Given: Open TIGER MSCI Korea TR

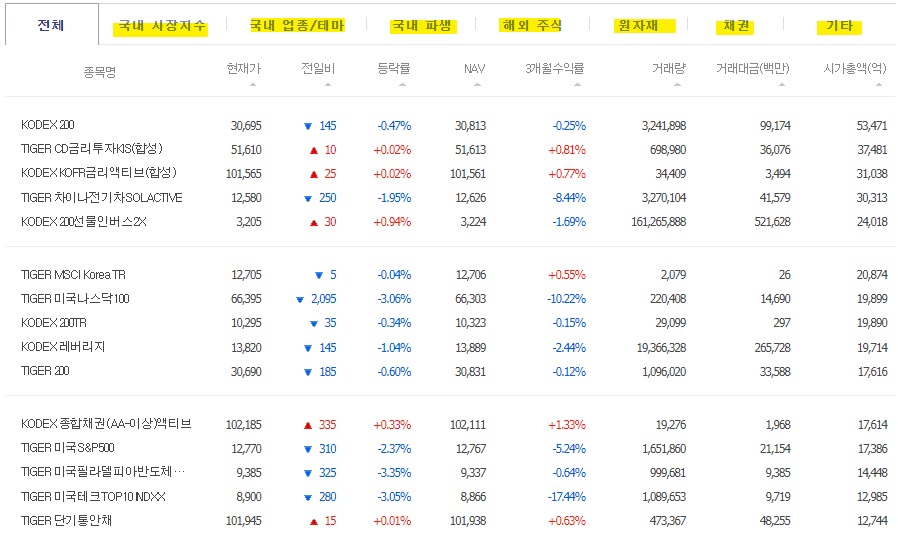Looking at the screenshot, I should pos(73,275).
